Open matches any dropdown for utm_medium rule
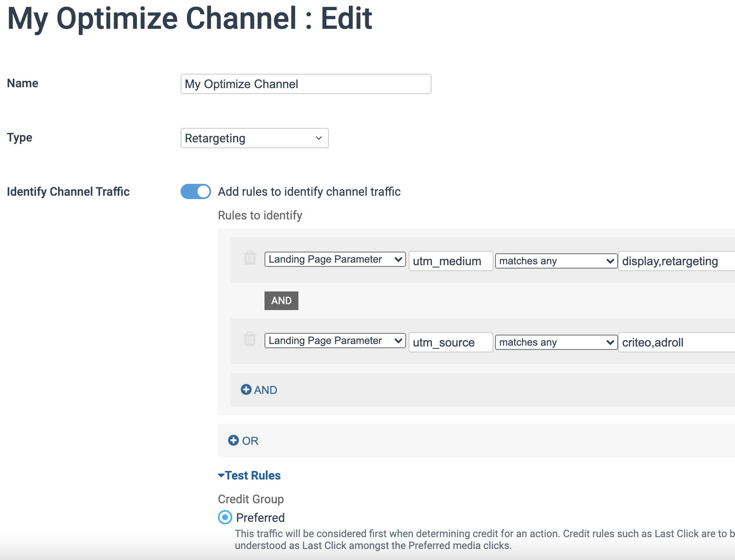The width and height of the screenshot is (735, 560). click(x=556, y=261)
